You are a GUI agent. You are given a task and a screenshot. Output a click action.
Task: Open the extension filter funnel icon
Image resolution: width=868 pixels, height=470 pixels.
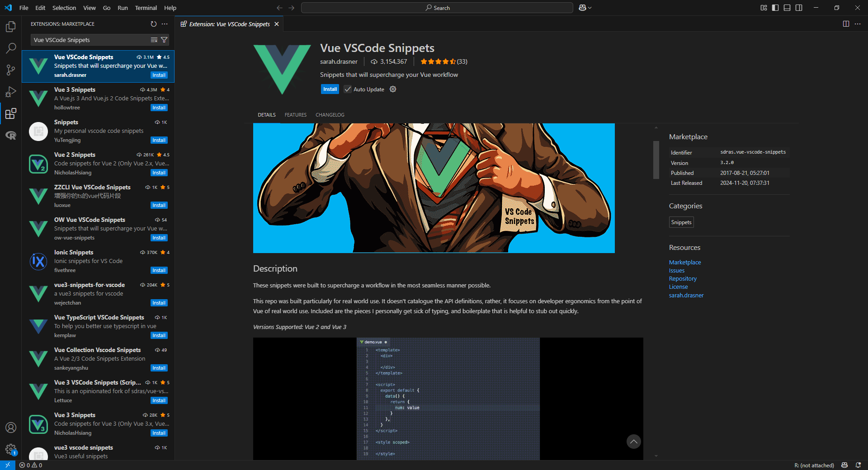pyautogui.click(x=165, y=40)
